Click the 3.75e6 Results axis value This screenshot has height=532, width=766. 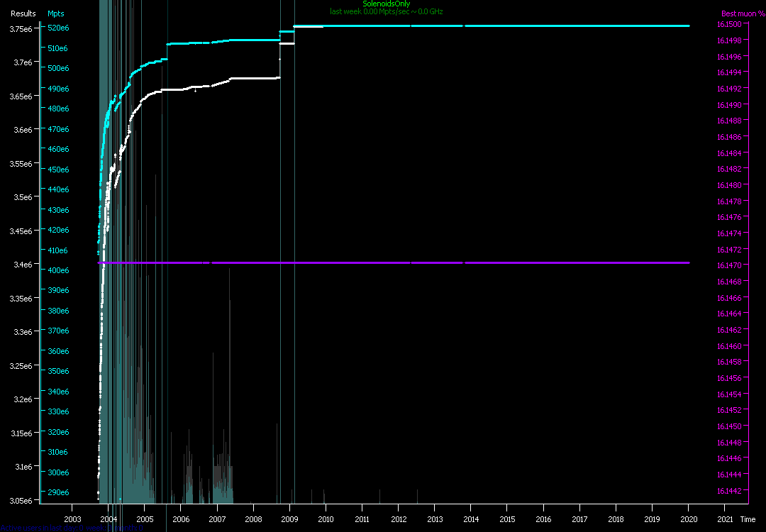coord(21,28)
